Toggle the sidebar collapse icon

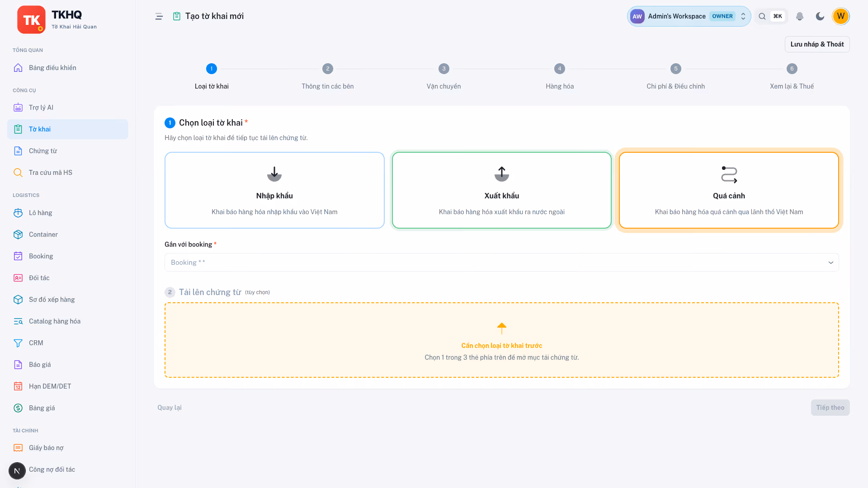click(159, 16)
